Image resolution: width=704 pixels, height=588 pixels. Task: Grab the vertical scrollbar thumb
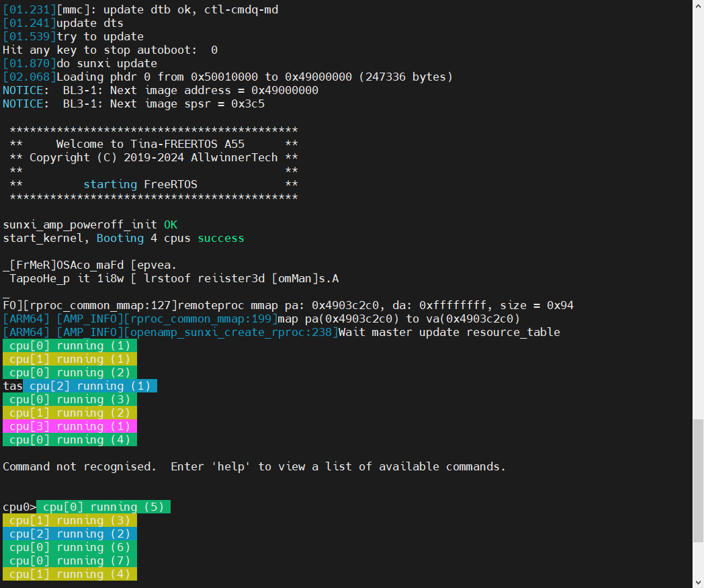point(698,480)
